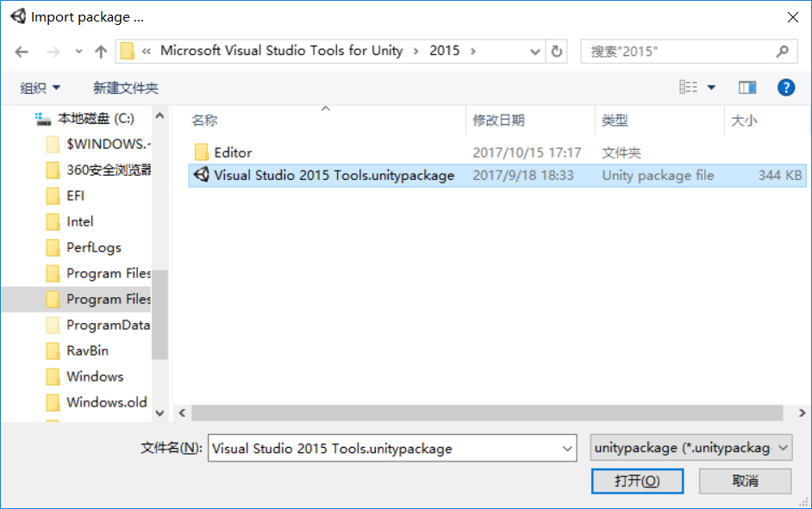812x509 pixels.
Task: Open the help button
Action: point(785,88)
